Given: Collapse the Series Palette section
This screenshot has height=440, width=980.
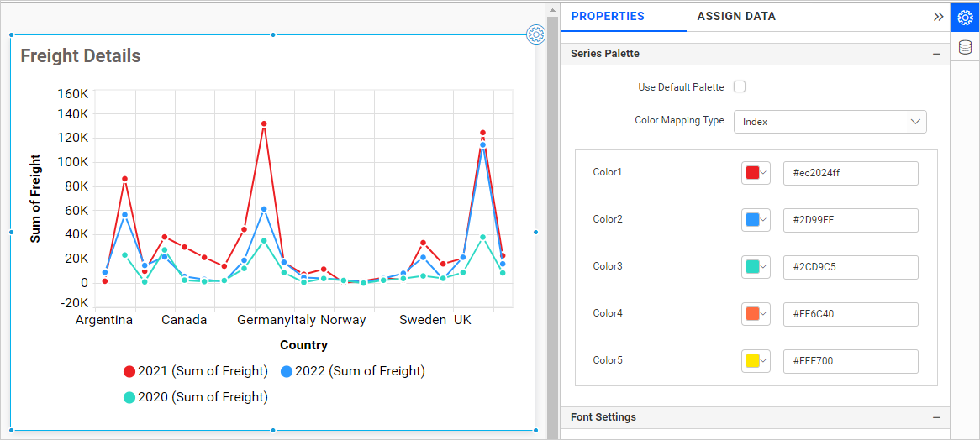Looking at the screenshot, I should point(936,54).
